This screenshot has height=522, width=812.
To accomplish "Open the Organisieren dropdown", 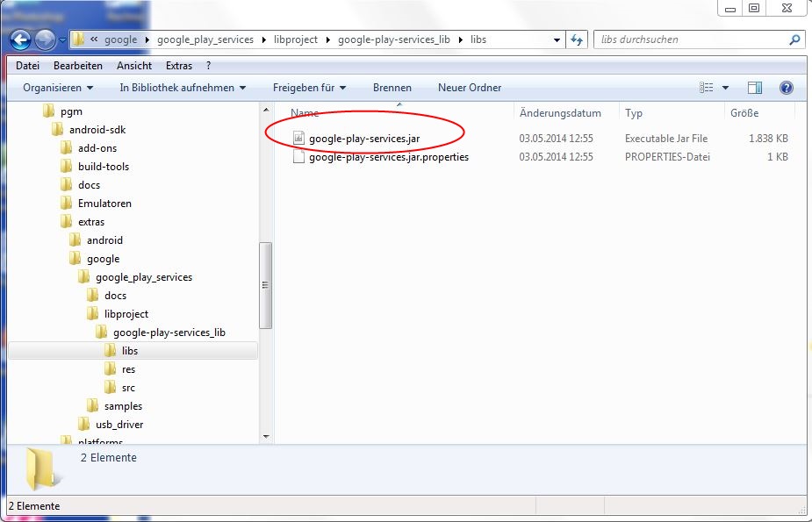I will pos(58,88).
